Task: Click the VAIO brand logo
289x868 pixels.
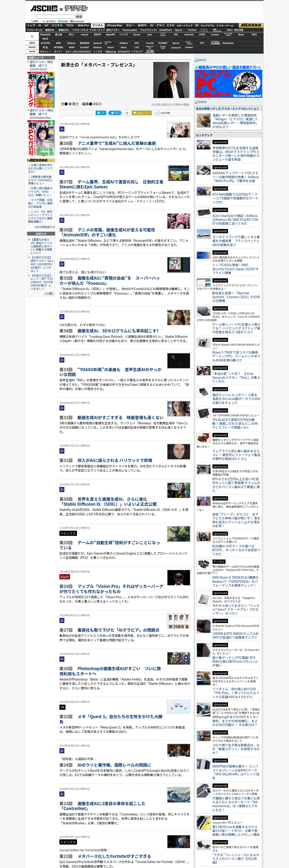Action: (254, 34)
